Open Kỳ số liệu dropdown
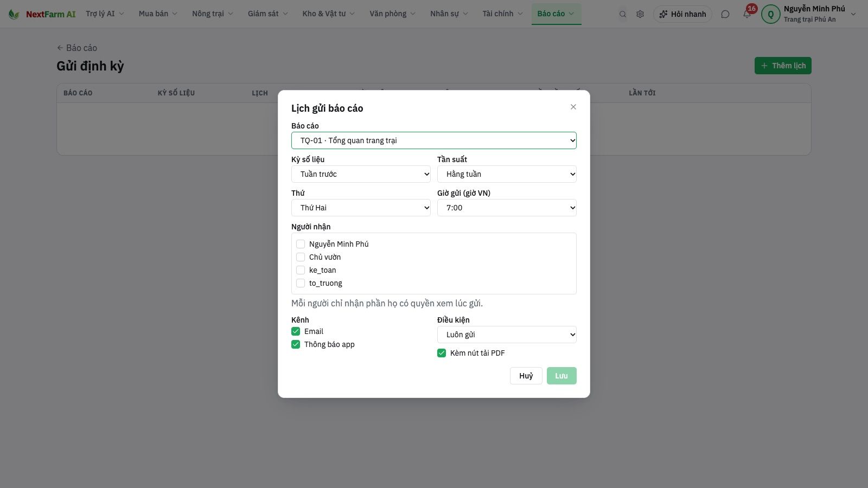 [x=361, y=174]
